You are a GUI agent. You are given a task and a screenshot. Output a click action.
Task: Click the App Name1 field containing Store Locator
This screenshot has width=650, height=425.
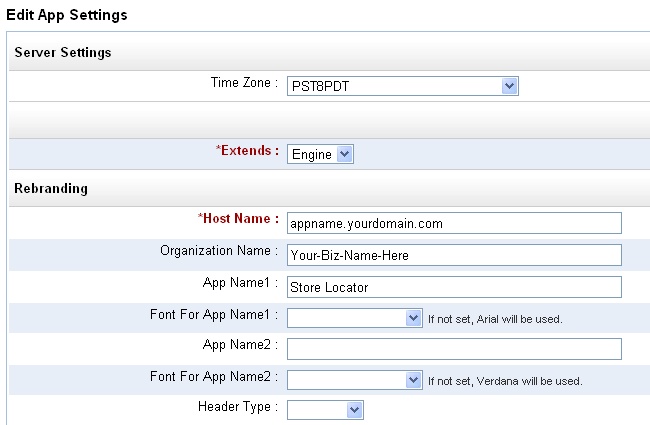coord(454,287)
